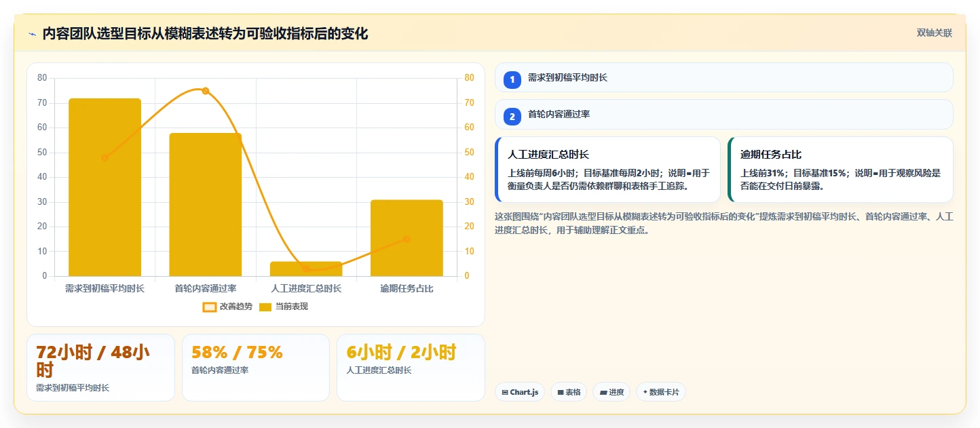Click the description paragraph starting 这张图围绕

pos(724,223)
